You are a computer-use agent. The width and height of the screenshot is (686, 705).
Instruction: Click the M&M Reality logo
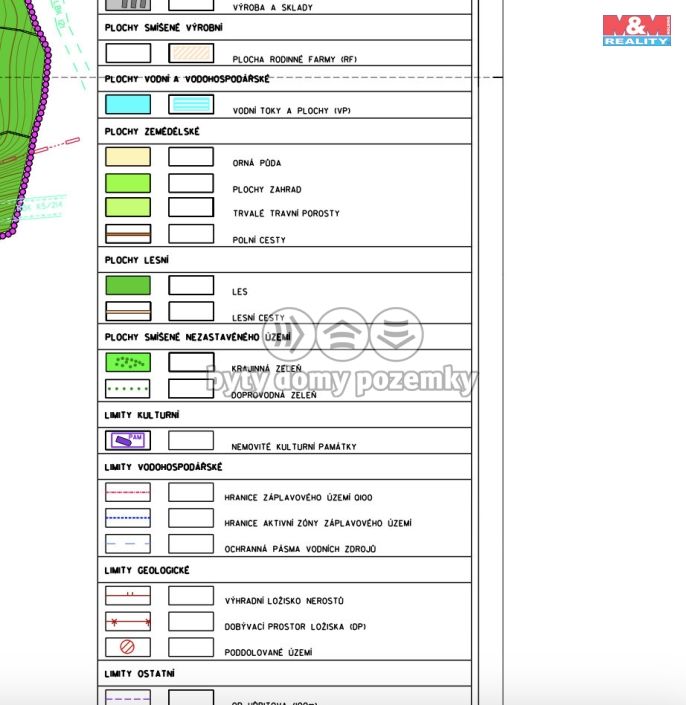pyautogui.click(x=636, y=30)
